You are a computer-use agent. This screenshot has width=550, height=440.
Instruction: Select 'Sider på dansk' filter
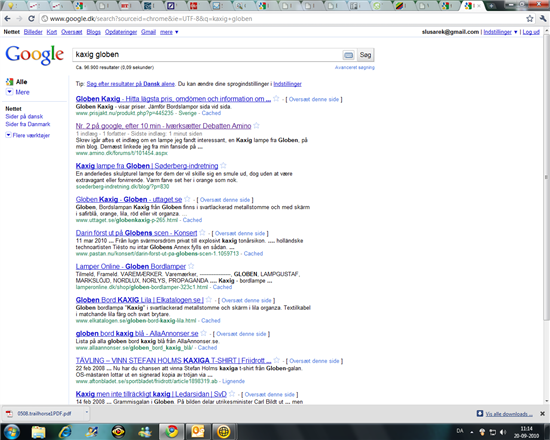tap(24, 116)
